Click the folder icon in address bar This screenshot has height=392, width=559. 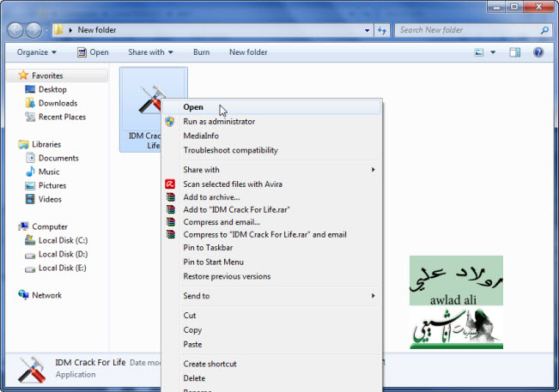tap(58, 30)
